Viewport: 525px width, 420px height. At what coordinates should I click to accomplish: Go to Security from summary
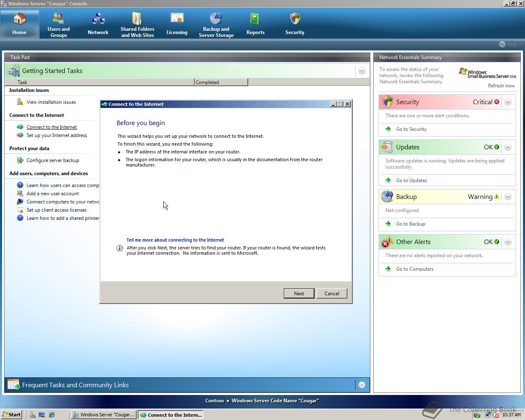pos(411,129)
